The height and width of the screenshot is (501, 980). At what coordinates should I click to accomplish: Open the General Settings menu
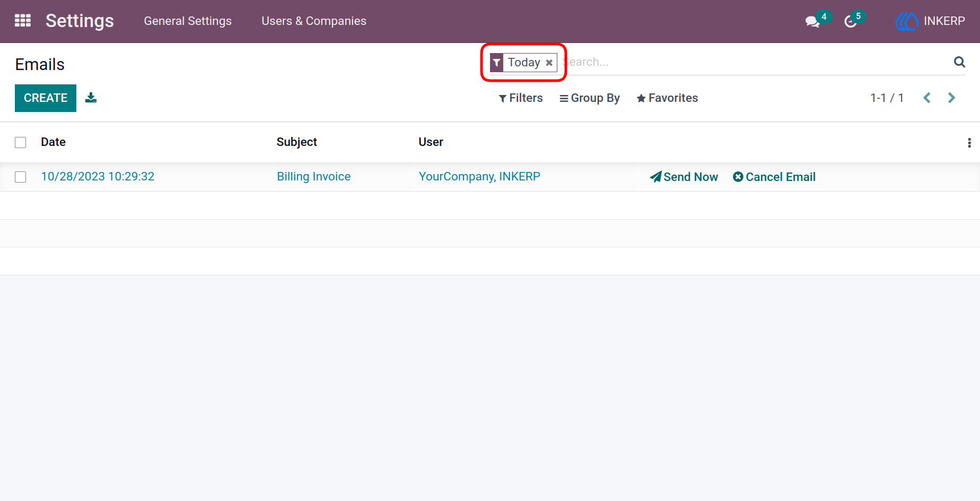coord(188,21)
